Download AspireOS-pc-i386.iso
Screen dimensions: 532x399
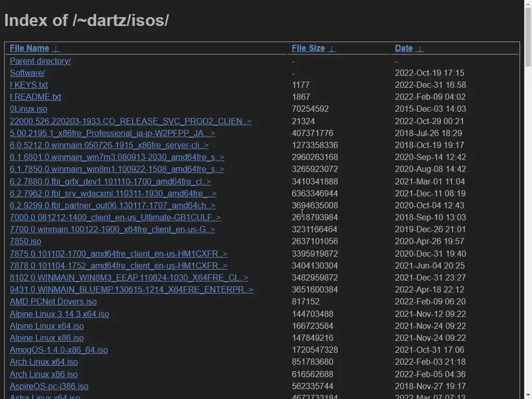49,386
